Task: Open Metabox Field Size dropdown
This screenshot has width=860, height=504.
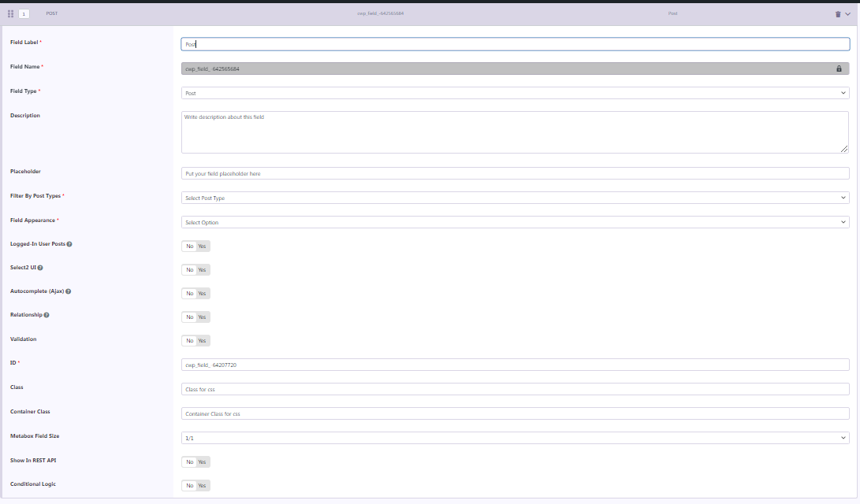Action: coord(515,438)
